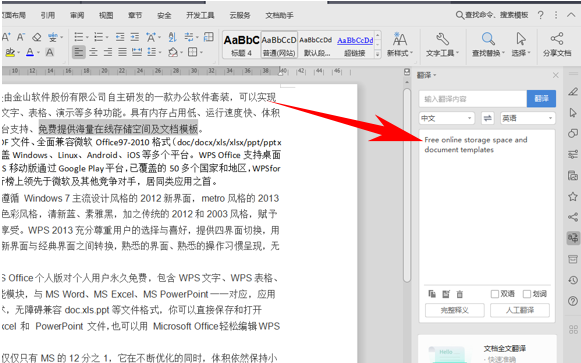Decrease paragraph indent
This screenshot has height=363, width=581.
tap(120, 37)
